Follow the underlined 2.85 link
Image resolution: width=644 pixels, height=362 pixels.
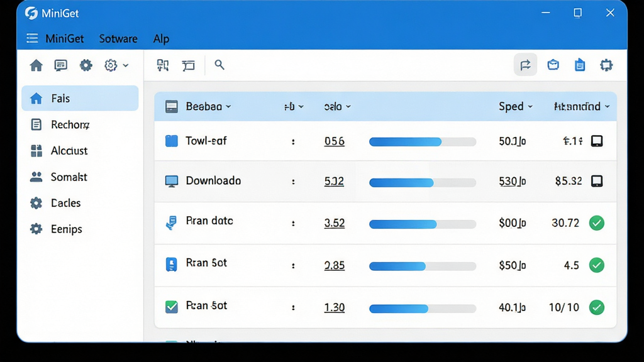(x=335, y=265)
